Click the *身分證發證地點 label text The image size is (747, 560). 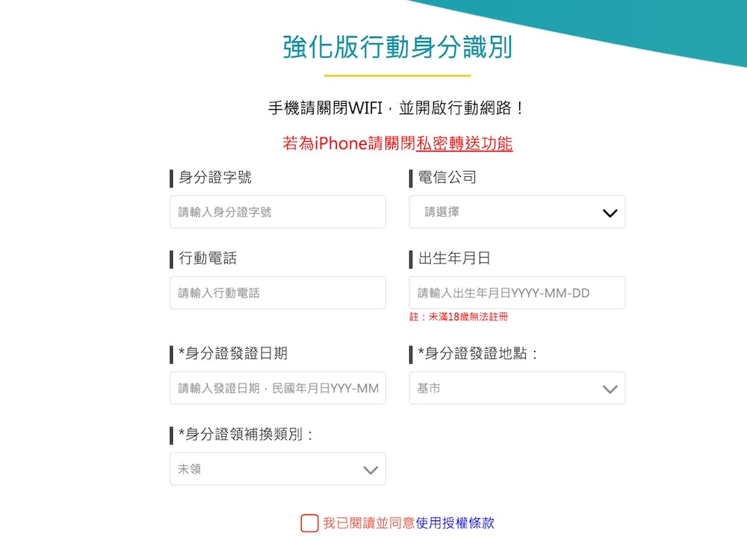[478, 354]
